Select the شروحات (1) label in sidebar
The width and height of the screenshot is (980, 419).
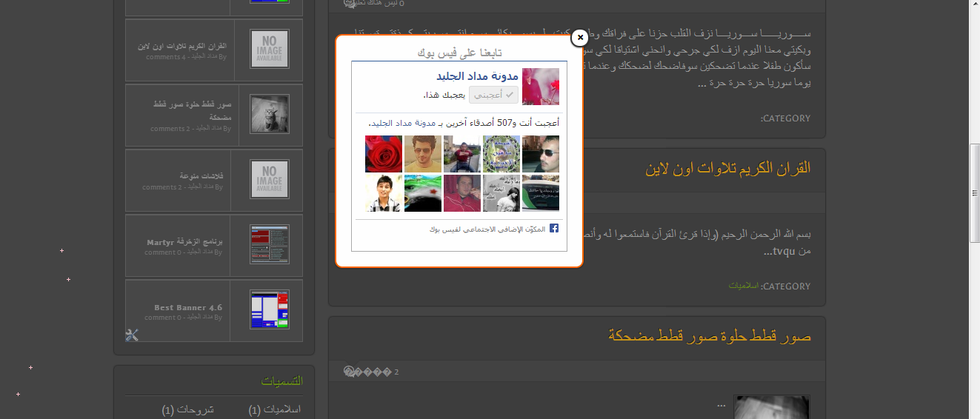click(x=188, y=409)
